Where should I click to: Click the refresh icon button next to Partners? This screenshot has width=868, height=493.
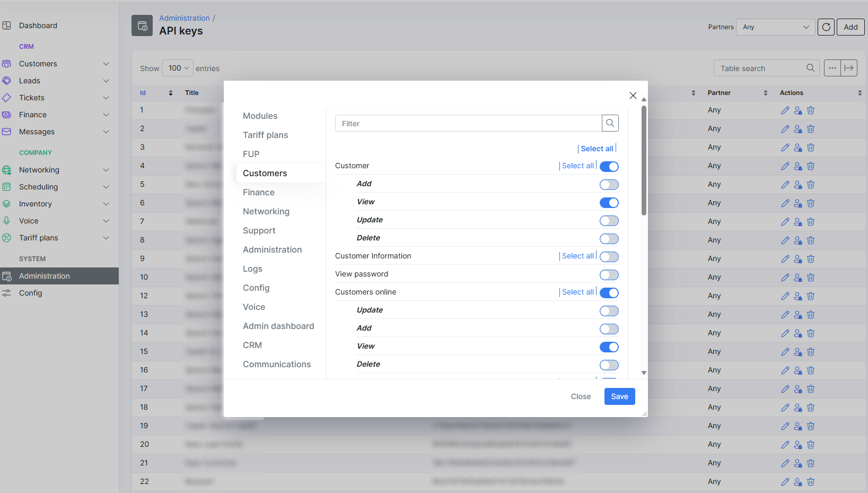(x=826, y=27)
